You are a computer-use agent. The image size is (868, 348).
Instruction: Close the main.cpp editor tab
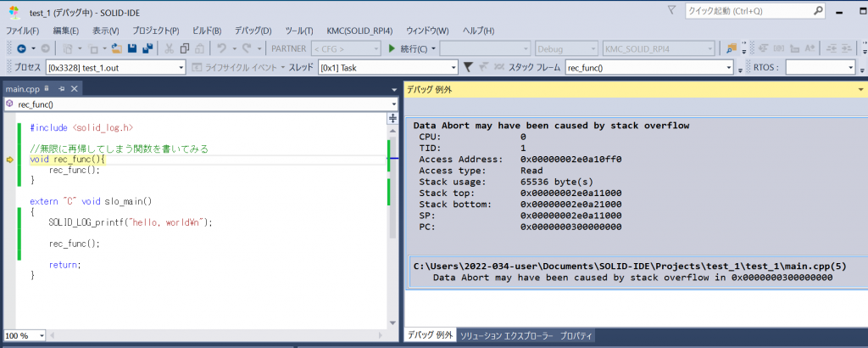tap(74, 88)
